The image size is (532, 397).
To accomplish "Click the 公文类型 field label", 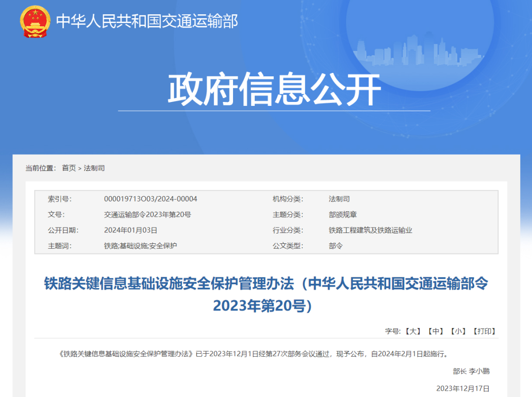I will click(x=288, y=246).
